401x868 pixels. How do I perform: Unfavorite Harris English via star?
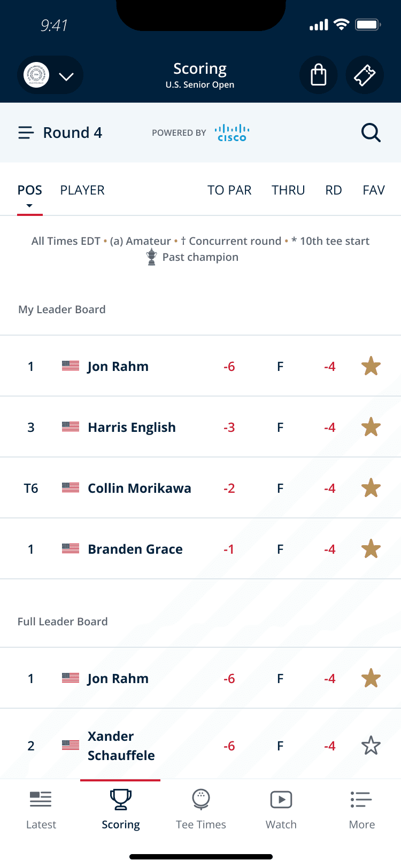tap(371, 427)
